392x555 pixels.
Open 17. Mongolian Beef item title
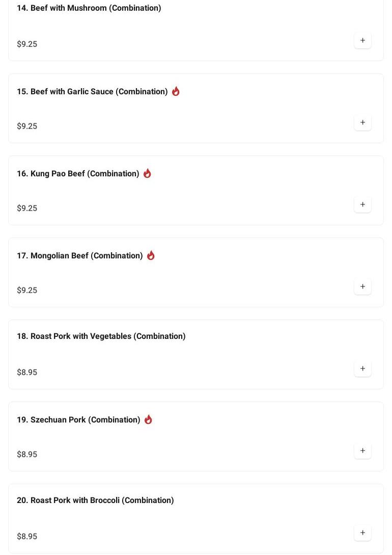pos(80,256)
